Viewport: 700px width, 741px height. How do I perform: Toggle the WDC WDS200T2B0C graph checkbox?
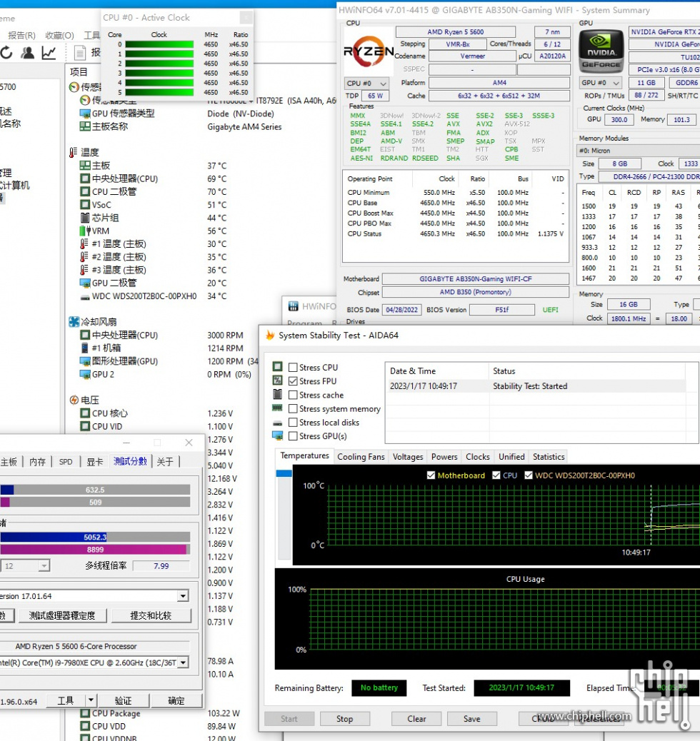tap(529, 475)
